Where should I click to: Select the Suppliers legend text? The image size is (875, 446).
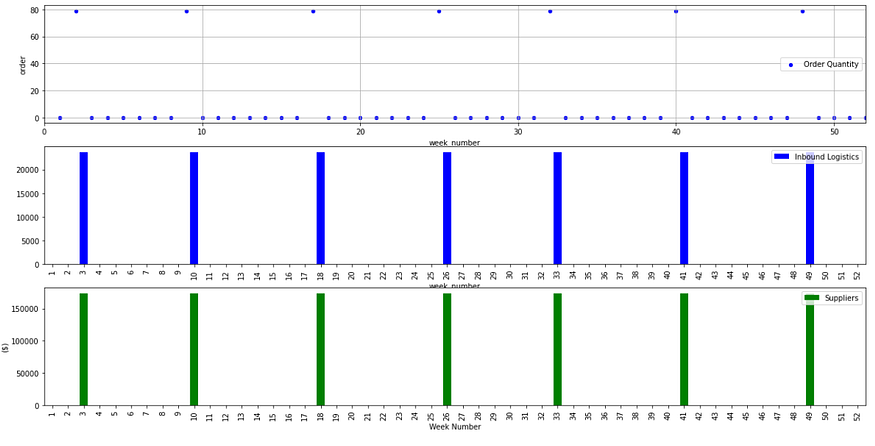(840, 298)
